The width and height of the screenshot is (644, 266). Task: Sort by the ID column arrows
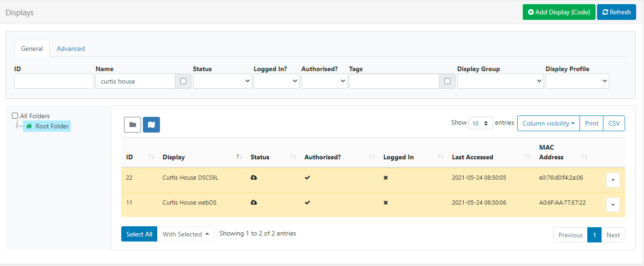click(x=151, y=157)
